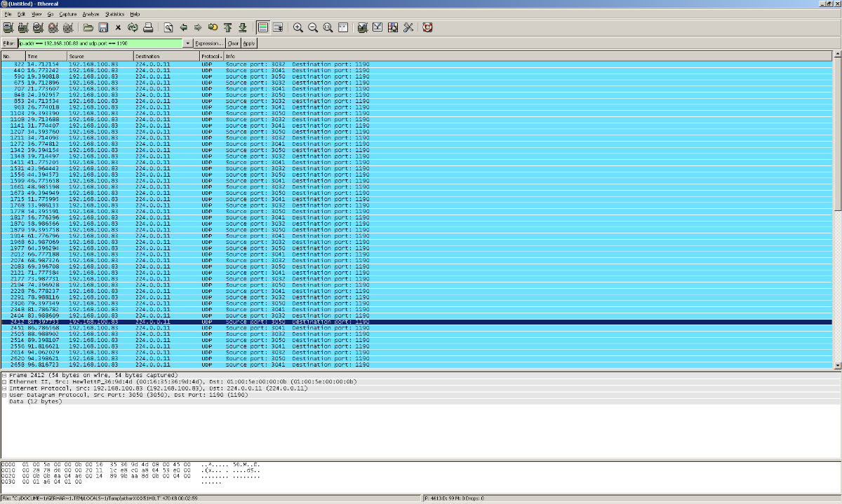842x504 pixels.
Task: Open Preferences with the tools icon
Action: 409,28
